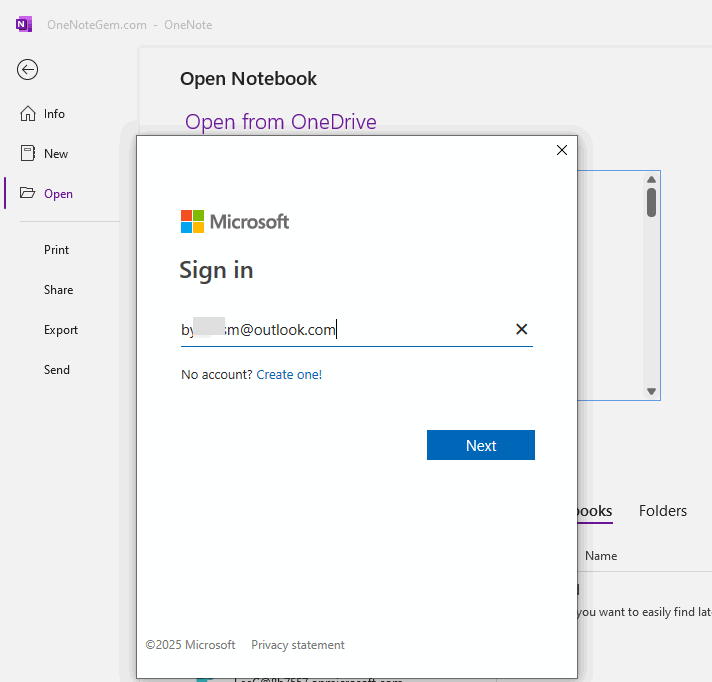Viewport: 712px width, 682px height.
Task: Follow the 'Create one!' account link
Action: [289, 375]
